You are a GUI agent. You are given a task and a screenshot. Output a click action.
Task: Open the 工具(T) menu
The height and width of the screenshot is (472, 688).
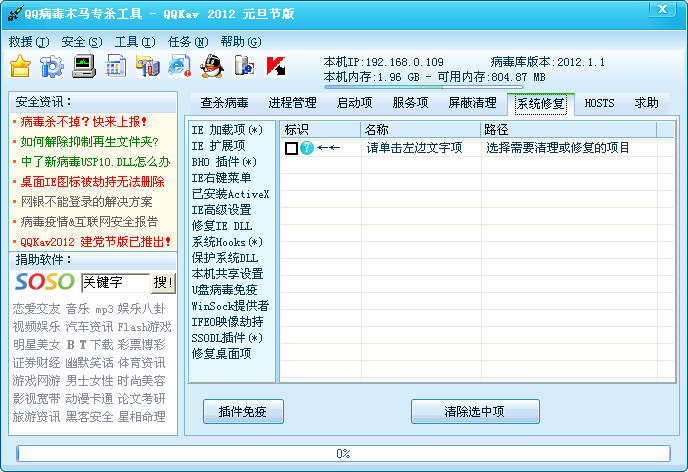point(135,42)
